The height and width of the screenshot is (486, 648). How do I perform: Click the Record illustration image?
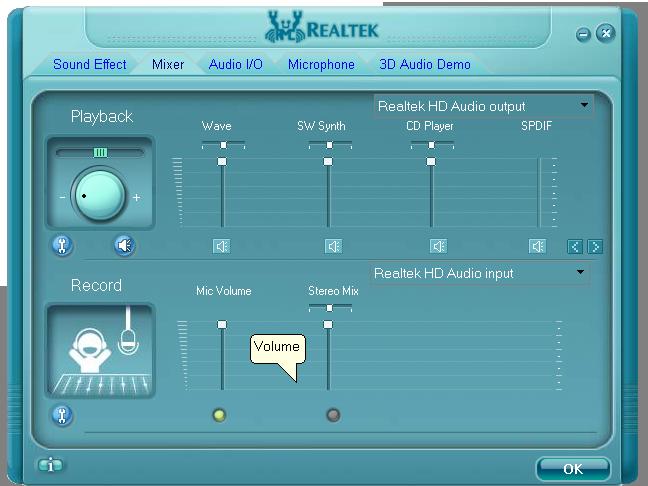pyautogui.click(x=100, y=351)
